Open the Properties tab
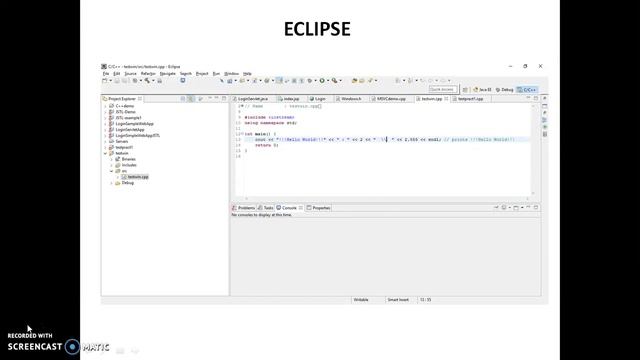 click(318, 208)
